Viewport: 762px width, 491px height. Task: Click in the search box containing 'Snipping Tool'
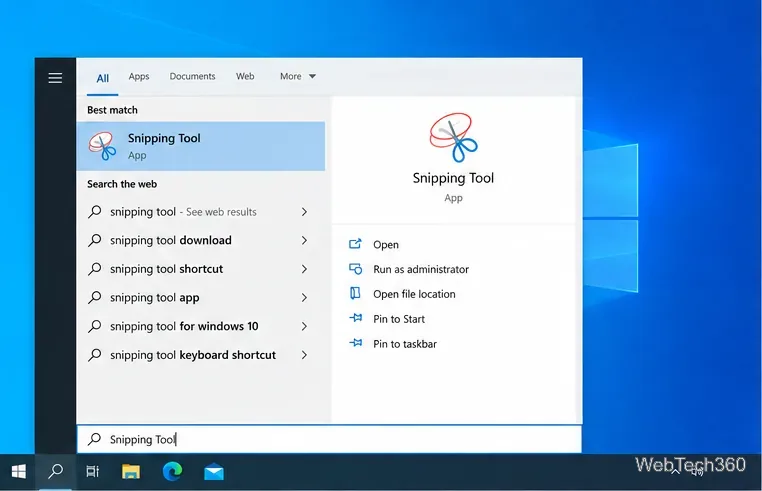click(329, 439)
